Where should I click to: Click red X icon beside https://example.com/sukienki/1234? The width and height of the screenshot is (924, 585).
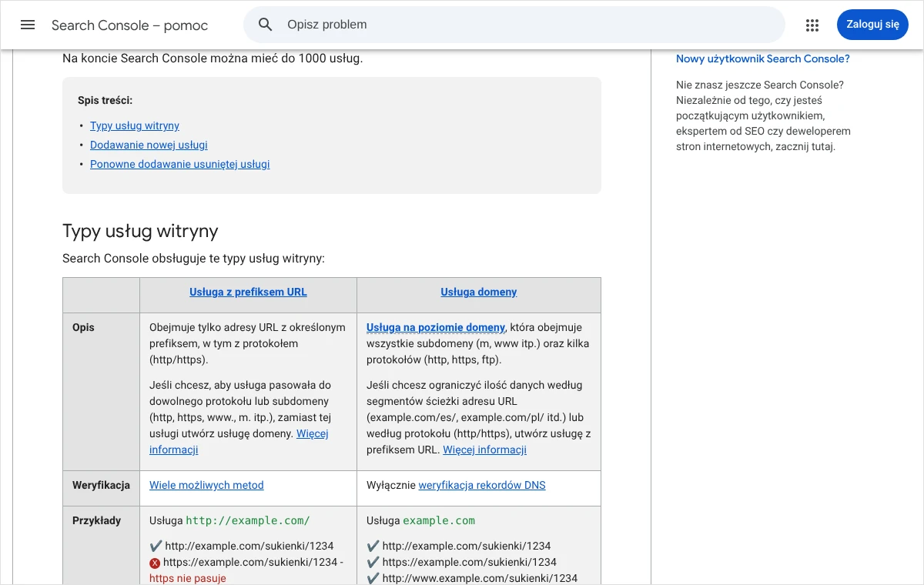(155, 563)
